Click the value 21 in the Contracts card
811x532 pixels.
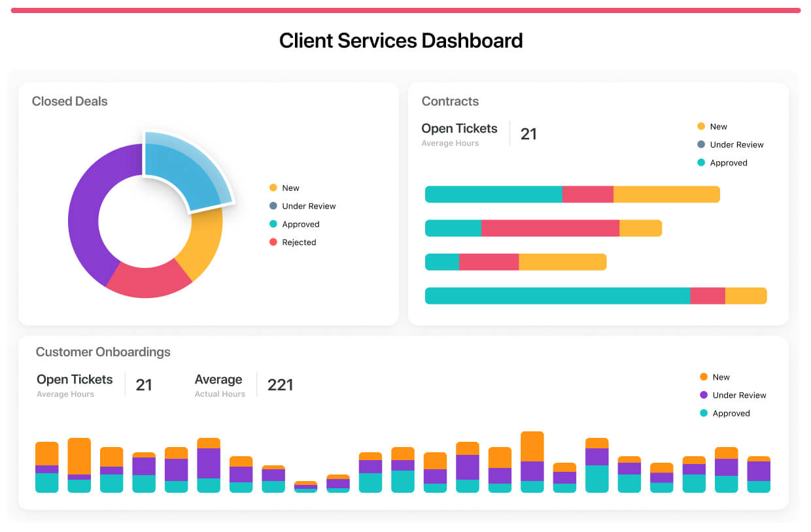[528, 134]
